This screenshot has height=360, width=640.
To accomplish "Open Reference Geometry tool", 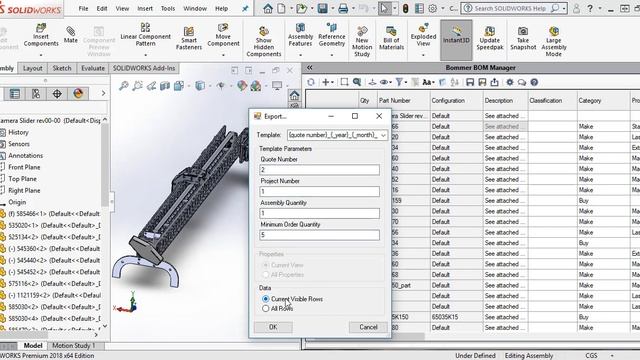I will pos(331,35).
